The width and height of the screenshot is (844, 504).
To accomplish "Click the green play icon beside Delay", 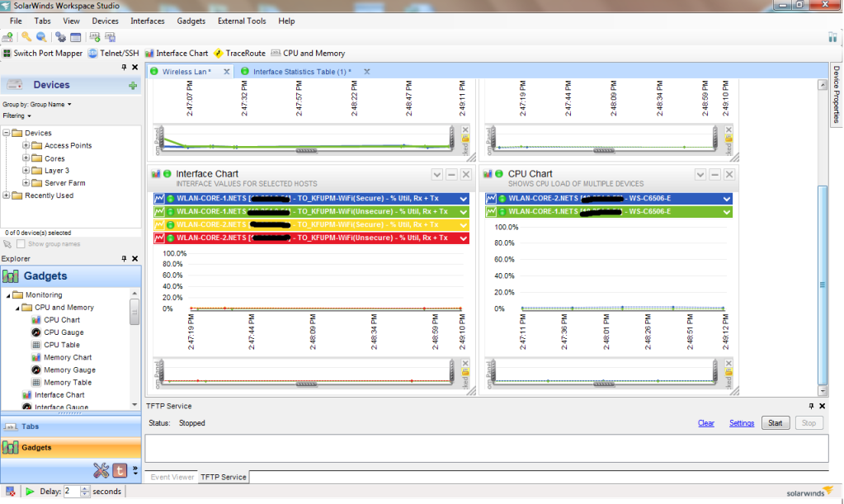I will (30, 492).
